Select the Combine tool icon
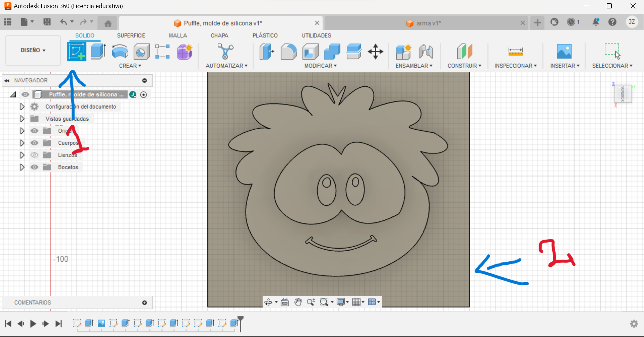Viewport: 644px width, 337px height. 332,52
